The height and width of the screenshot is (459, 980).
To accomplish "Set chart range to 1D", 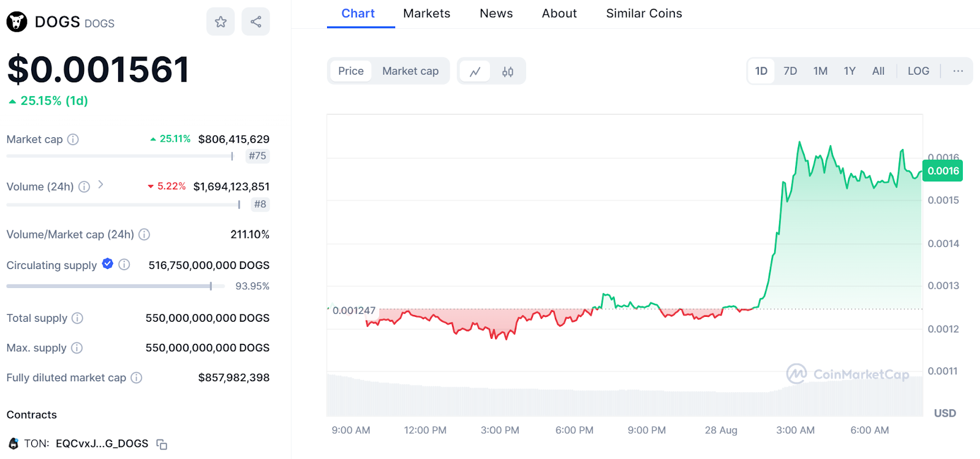I will coord(761,71).
